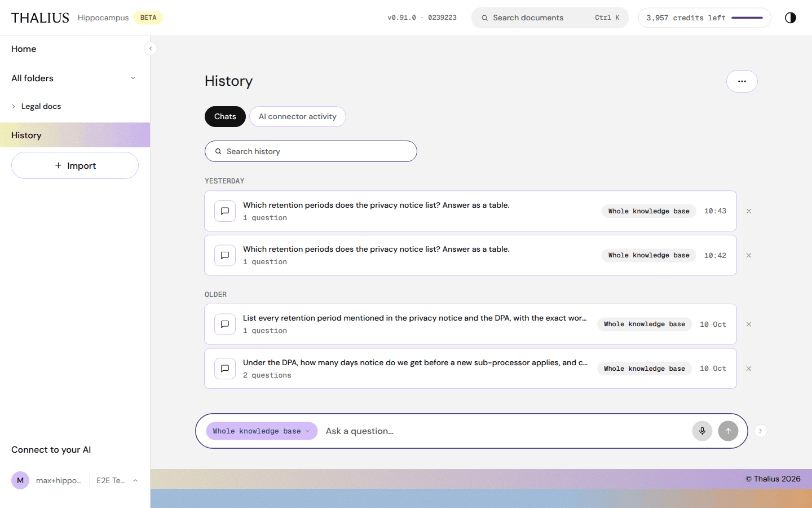Open chat icon for the 10:42 conversation
The height and width of the screenshot is (508, 812).
click(225, 255)
